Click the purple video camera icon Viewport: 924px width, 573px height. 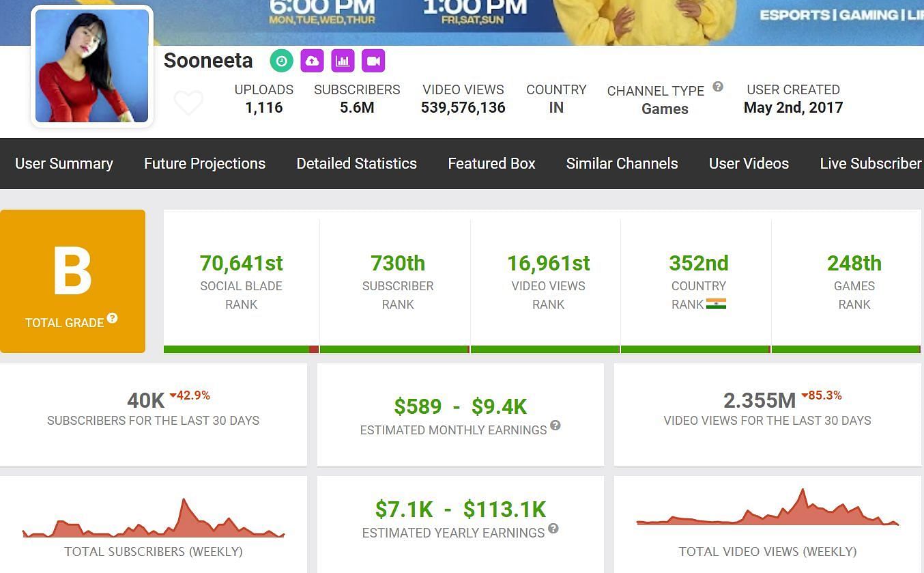tap(373, 61)
